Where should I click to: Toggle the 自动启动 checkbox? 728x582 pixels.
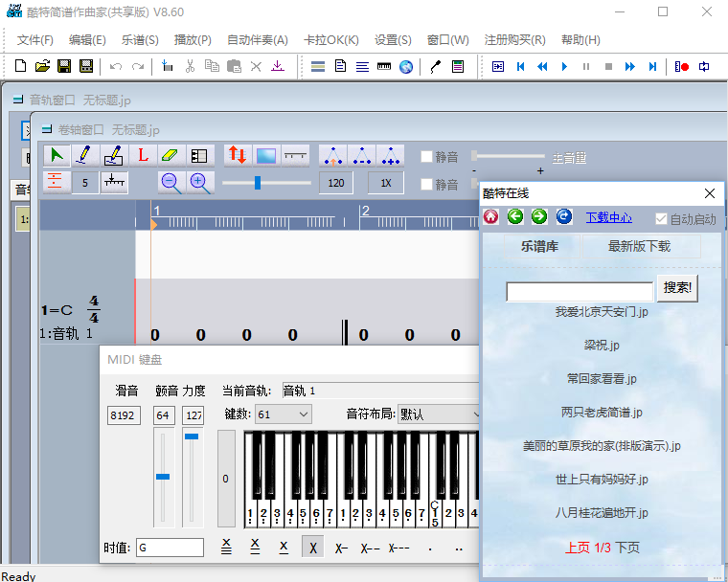pos(661,219)
